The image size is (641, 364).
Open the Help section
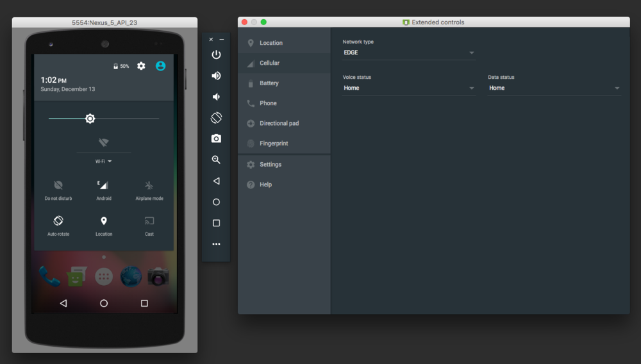click(265, 185)
